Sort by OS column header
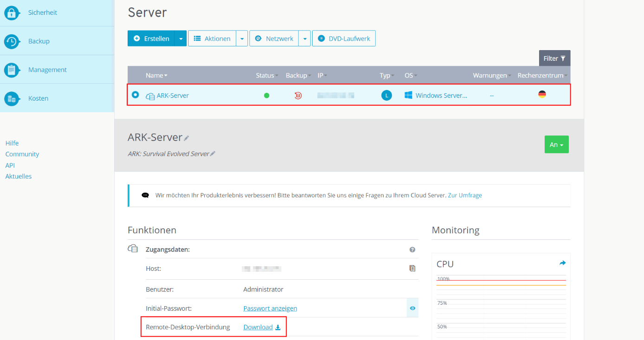 tap(410, 75)
